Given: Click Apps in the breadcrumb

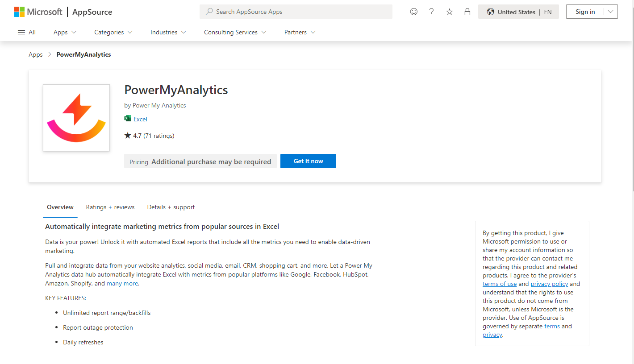Looking at the screenshot, I should click(35, 54).
